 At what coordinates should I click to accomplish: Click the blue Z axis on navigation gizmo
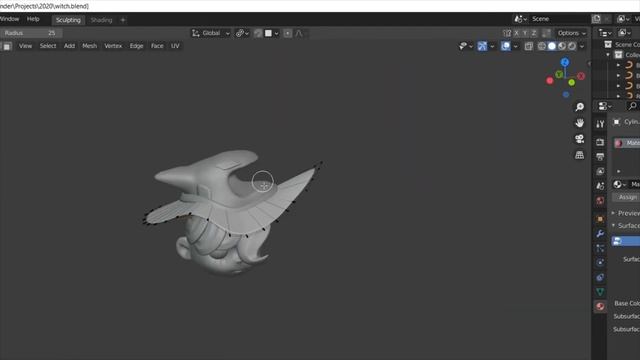point(565,62)
